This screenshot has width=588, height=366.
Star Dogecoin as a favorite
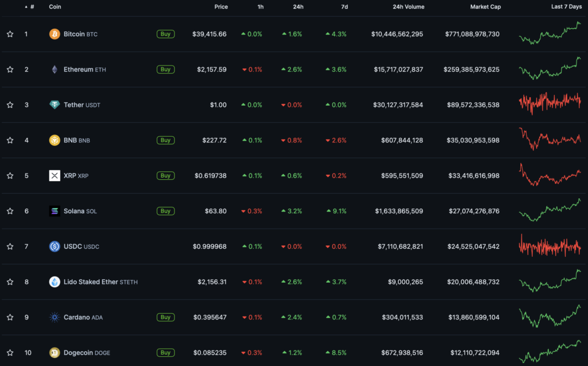point(10,353)
